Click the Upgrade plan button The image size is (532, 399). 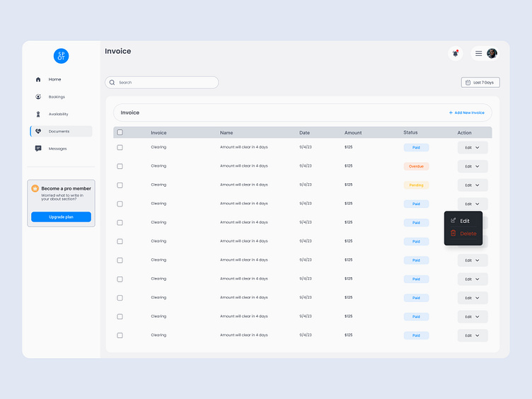pos(61,216)
